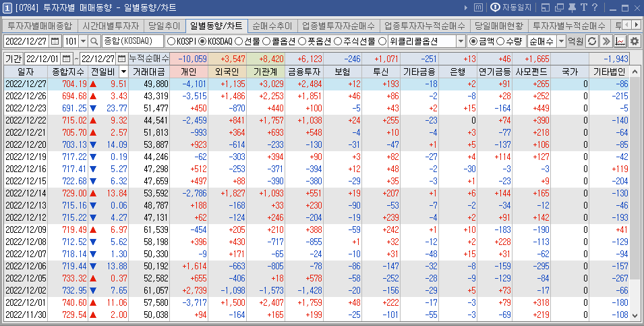
Task: Select the 선물 radio button
Action: click(239, 41)
